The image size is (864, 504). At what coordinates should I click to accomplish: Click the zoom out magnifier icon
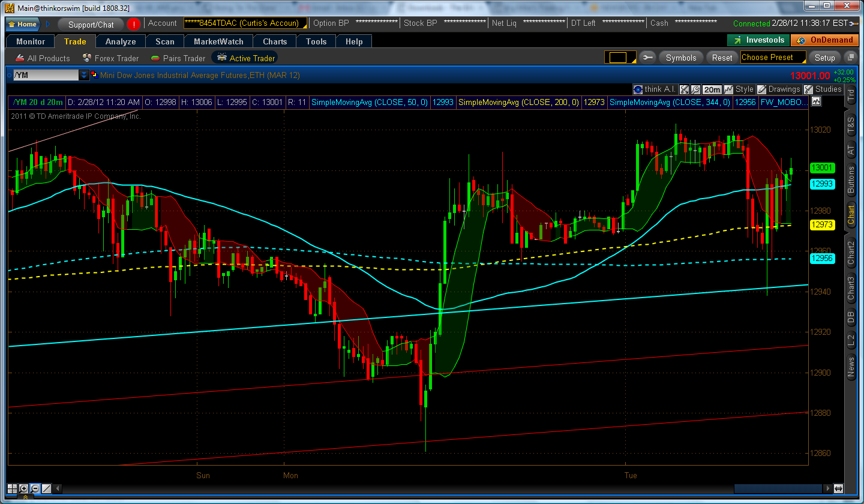(35, 488)
